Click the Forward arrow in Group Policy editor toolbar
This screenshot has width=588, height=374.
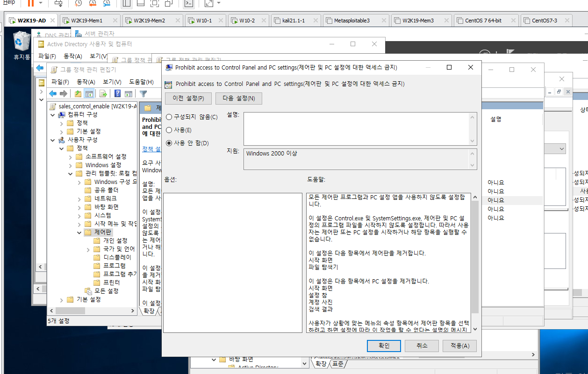pyautogui.click(x=64, y=93)
